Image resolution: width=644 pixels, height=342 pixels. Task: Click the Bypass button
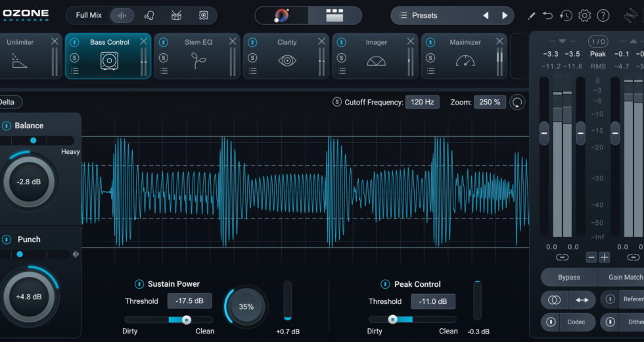(569, 278)
